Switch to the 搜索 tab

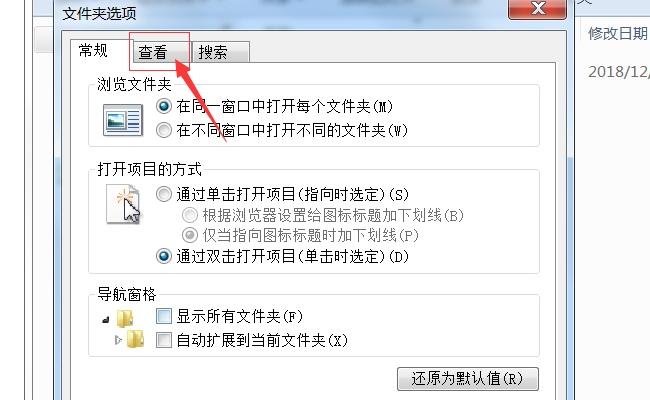[221, 52]
